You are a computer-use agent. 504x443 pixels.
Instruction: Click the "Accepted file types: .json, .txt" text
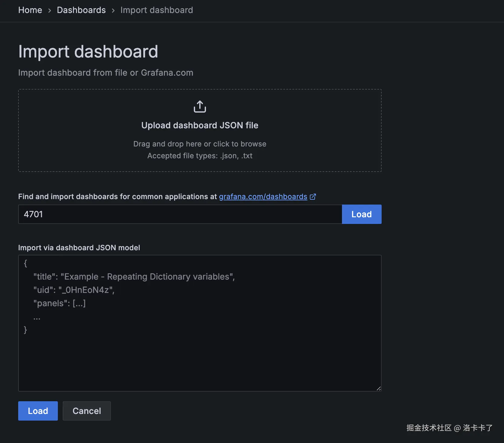[200, 156]
